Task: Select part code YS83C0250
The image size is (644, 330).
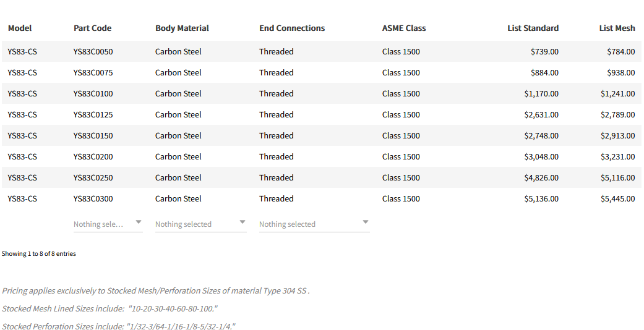Action: tap(93, 177)
